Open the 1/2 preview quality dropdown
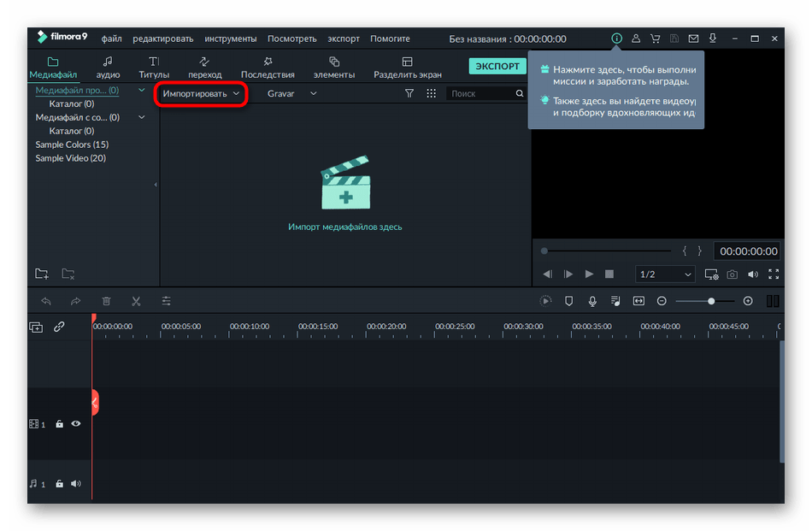This screenshot has height=531, width=812. 666,274
